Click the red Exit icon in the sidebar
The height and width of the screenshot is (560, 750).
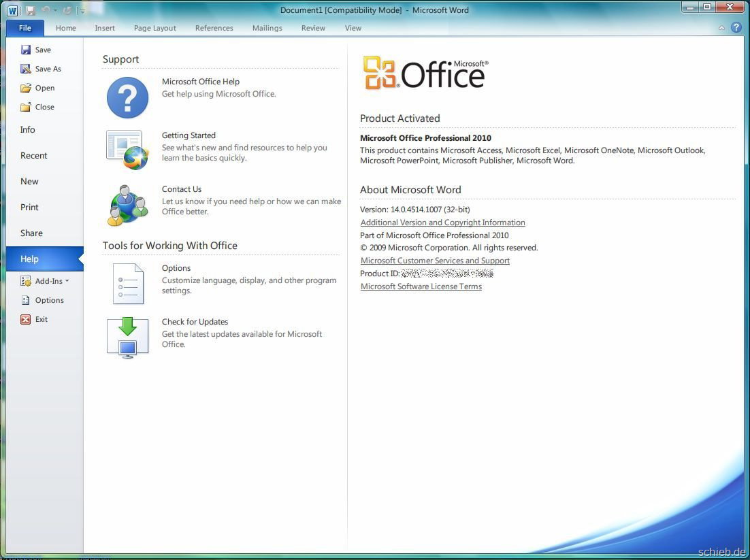click(x=26, y=319)
